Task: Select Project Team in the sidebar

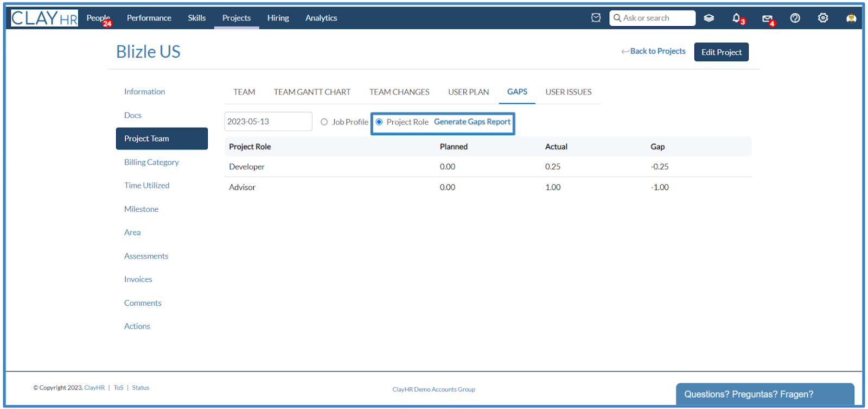Action: coord(162,139)
